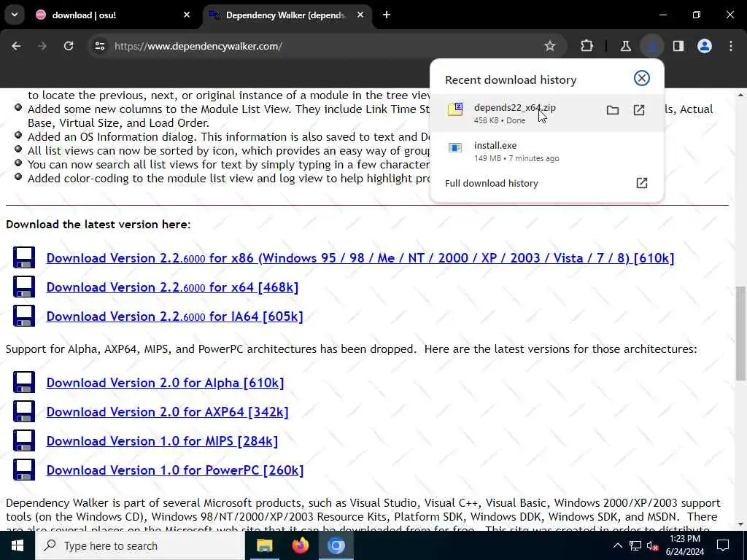
Task: Click the Chrome taskbar icon
Action: coord(336,545)
